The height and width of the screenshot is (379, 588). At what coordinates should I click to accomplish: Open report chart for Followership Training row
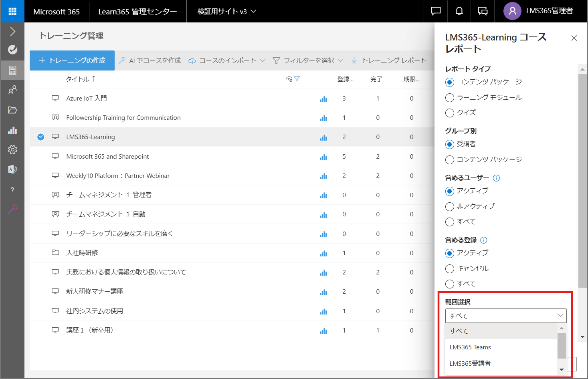(x=323, y=118)
